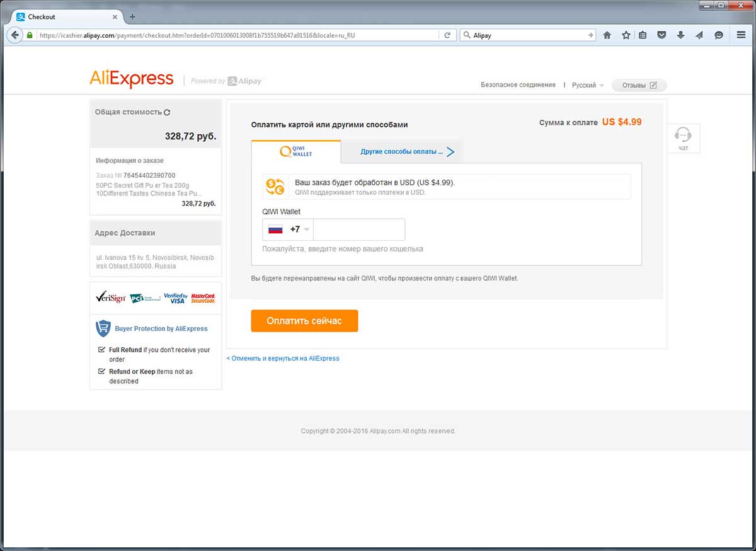
Task: Open the +7 country code dropdown
Action: click(288, 229)
